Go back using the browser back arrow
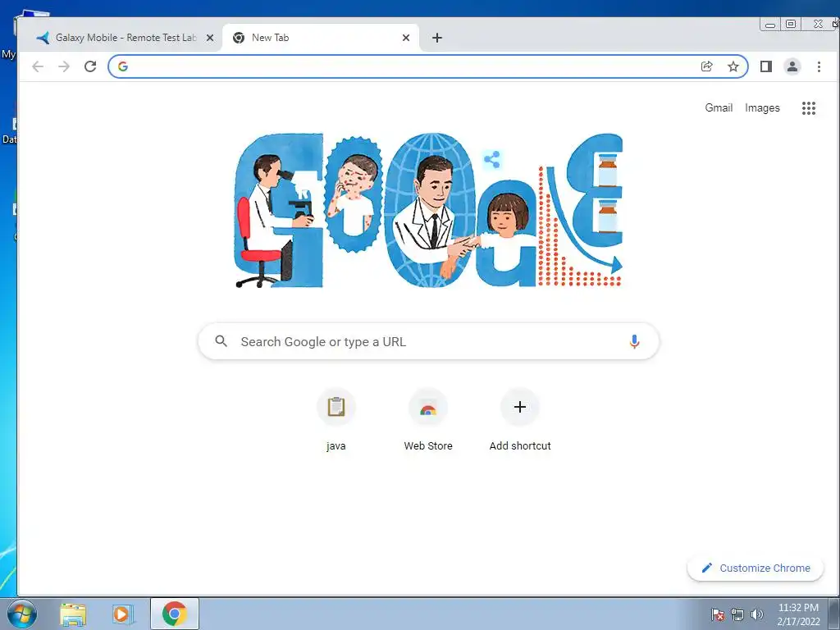Screen dimensions: 840x630 pyautogui.click(x=38, y=66)
